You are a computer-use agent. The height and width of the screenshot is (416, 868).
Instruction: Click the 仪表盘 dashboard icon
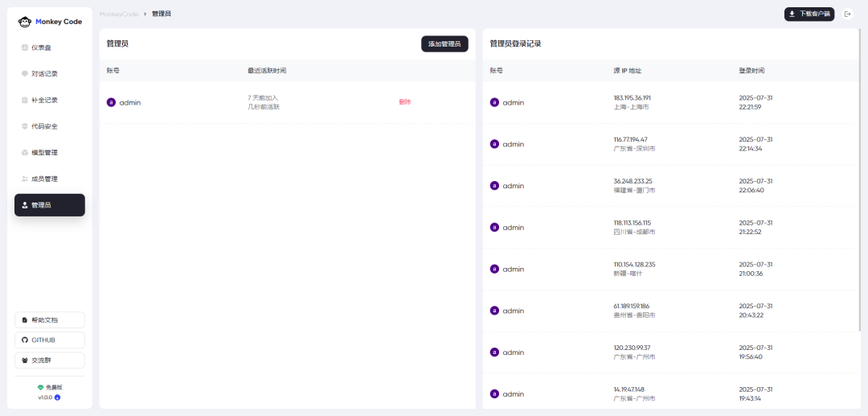coord(24,47)
